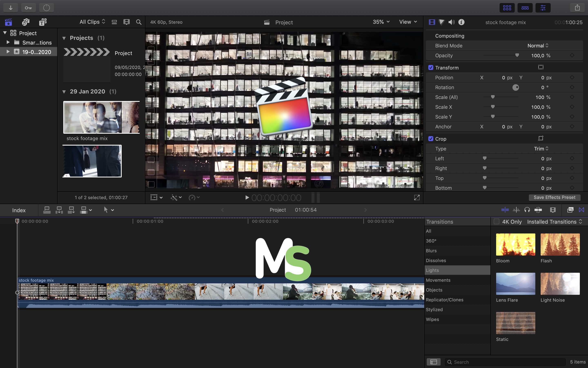Open Info inspector tab
588x368 pixels.
tap(461, 22)
